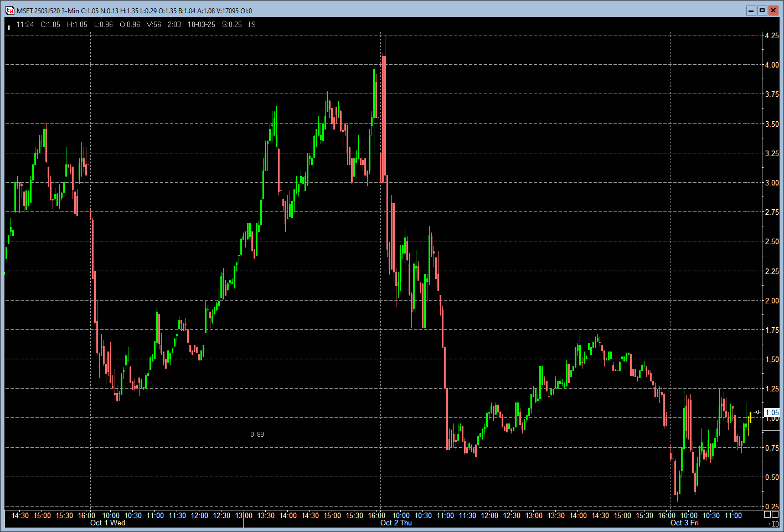Click the small cursor marker left of 11:24
784x532 pixels.
tap(9, 26)
